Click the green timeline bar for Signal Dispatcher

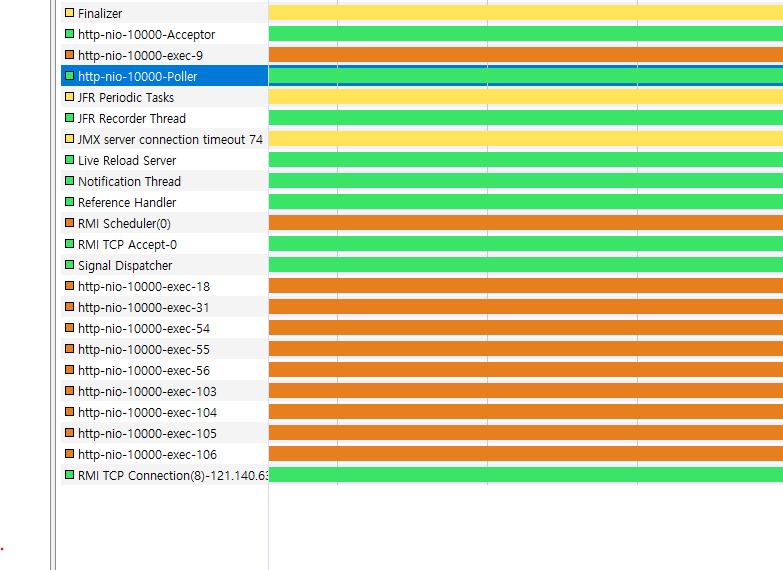pyautogui.click(x=526, y=264)
